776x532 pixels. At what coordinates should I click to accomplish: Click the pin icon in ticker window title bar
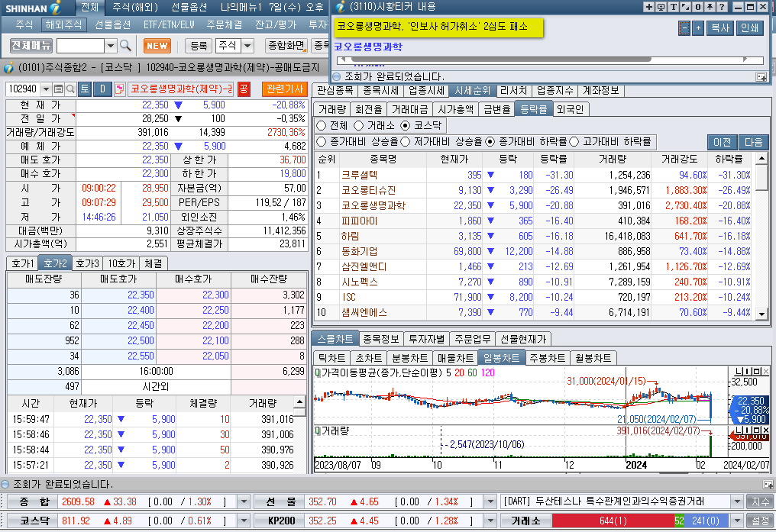[710, 7]
